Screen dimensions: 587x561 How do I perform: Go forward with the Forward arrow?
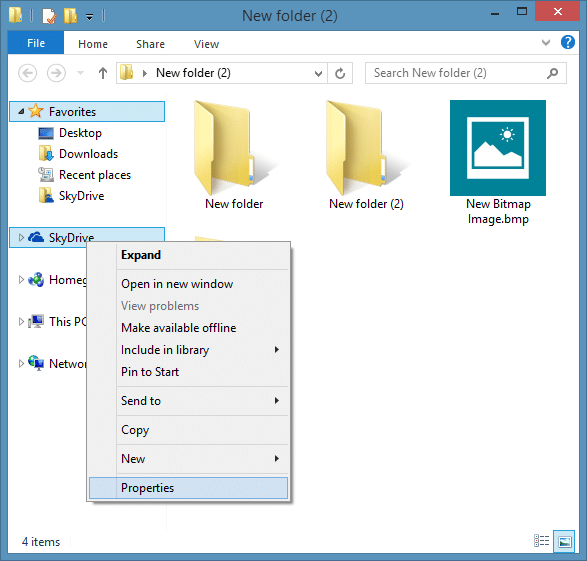click(56, 73)
